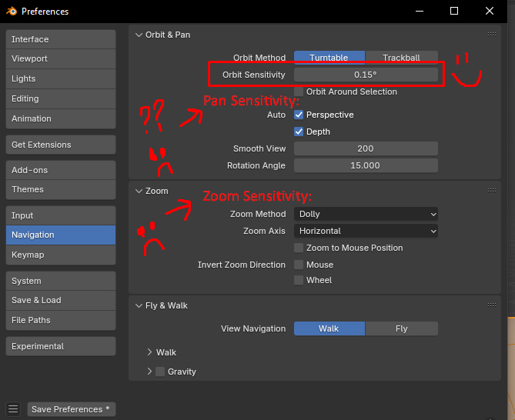Open the Input preferences tab
The height and width of the screenshot is (420, 515).
61,215
